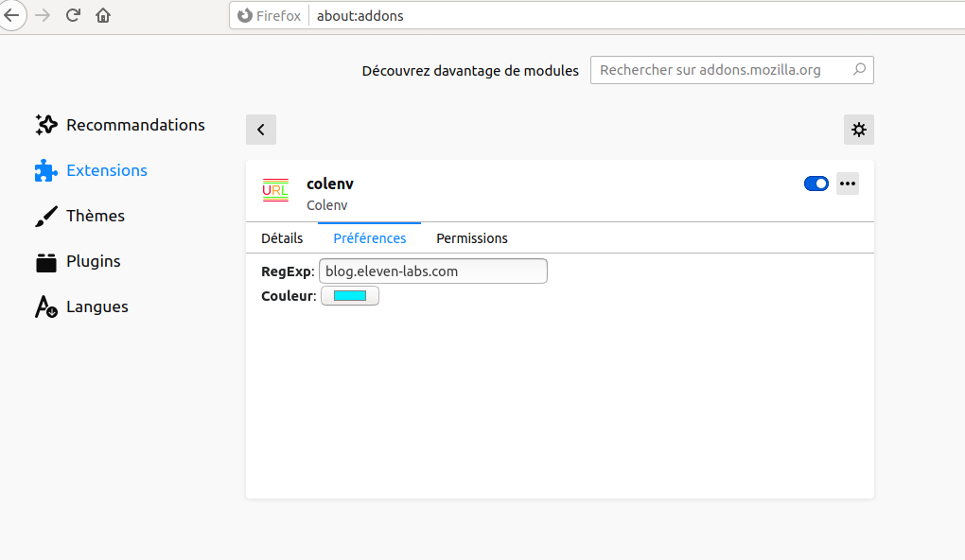The width and height of the screenshot is (965, 560).
Task: Switch to the Permissions tab
Action: click(472, 238)
